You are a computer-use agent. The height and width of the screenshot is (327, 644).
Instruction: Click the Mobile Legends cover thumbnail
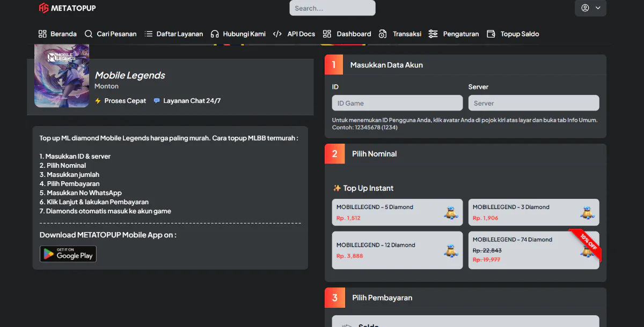click(x=62, y=75)
